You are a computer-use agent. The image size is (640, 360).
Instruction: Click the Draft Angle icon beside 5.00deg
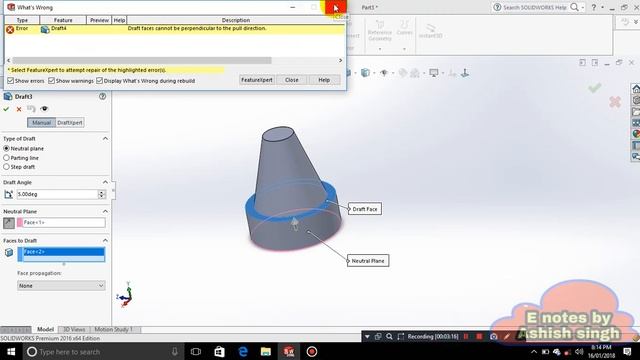point(9,194)
